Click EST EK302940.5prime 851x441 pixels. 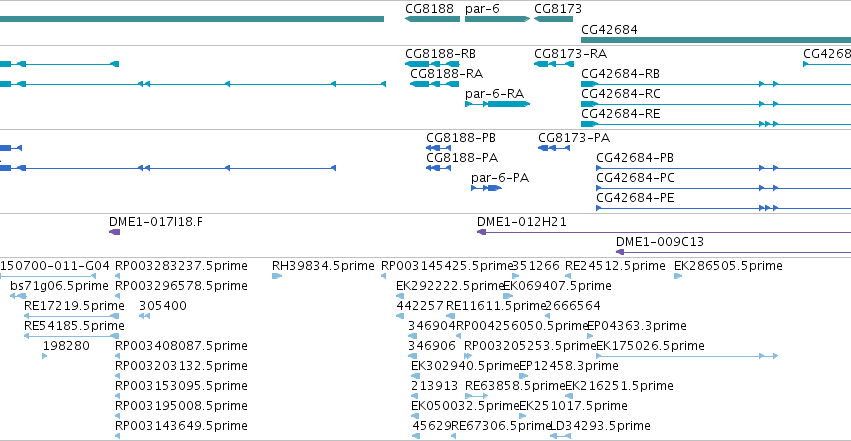415,376
